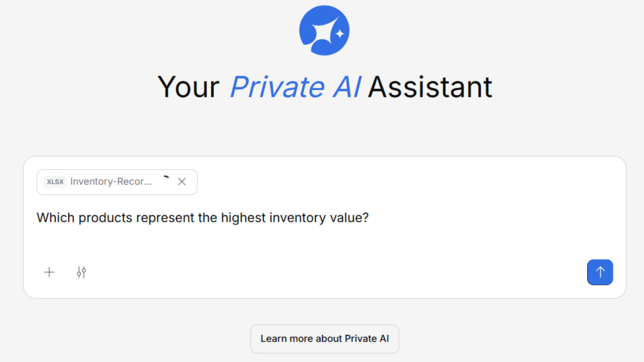Place cursor after the question mark in prompt
Viewport: 644px width, 362px height.
(370, 218)
